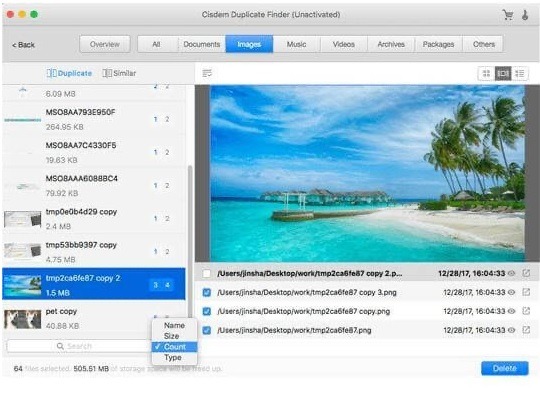The image size is (540, 408).
Task: Check the tmp2ca6fe87 copy 2.p... checkbox
Action: (x=207, y=274)
